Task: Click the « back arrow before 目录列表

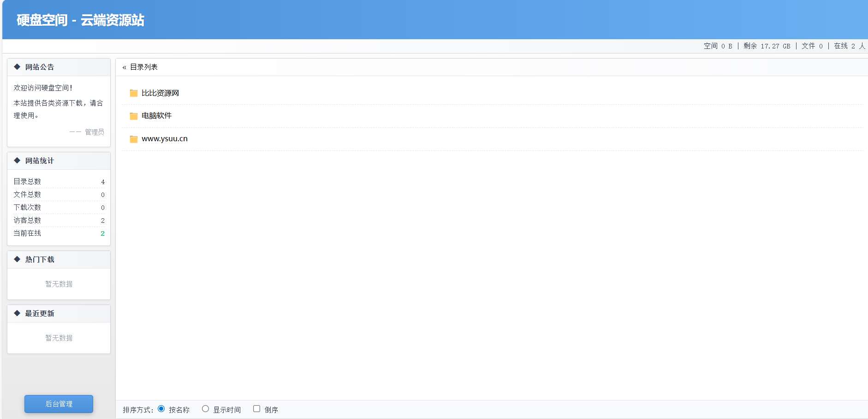Action: point(124,67)
